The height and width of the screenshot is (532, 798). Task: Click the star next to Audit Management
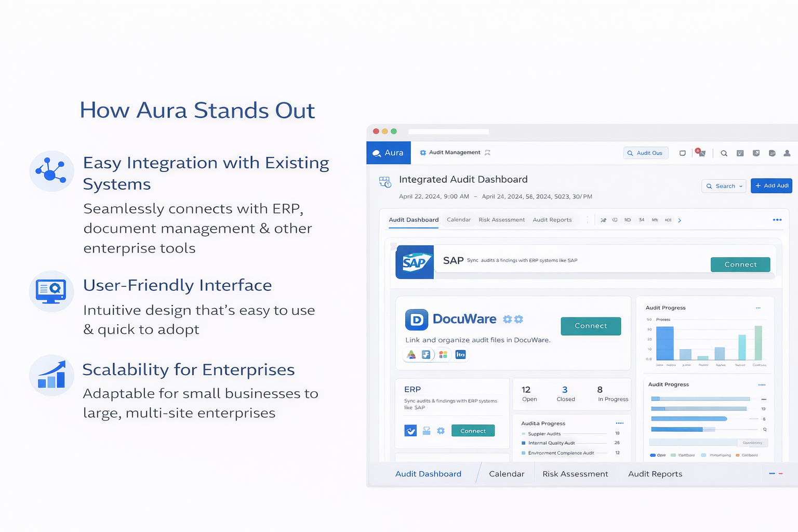point(487,152)
